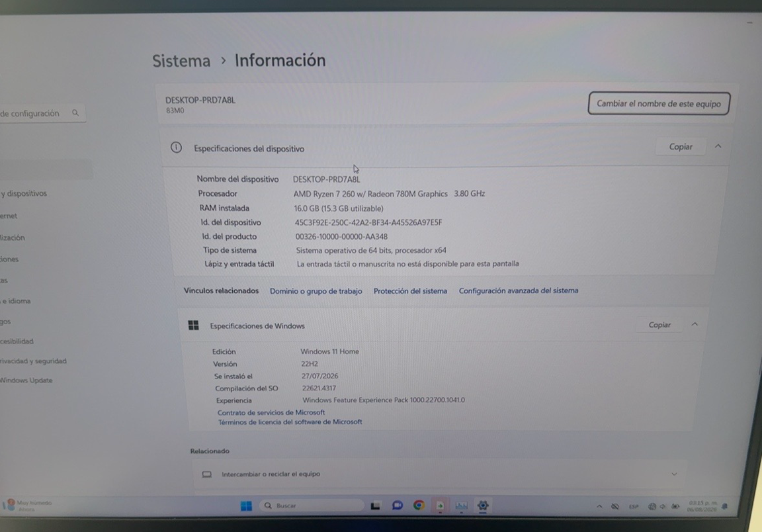Open the notification bell icon
762x532 pixels.
pos(724,506)
